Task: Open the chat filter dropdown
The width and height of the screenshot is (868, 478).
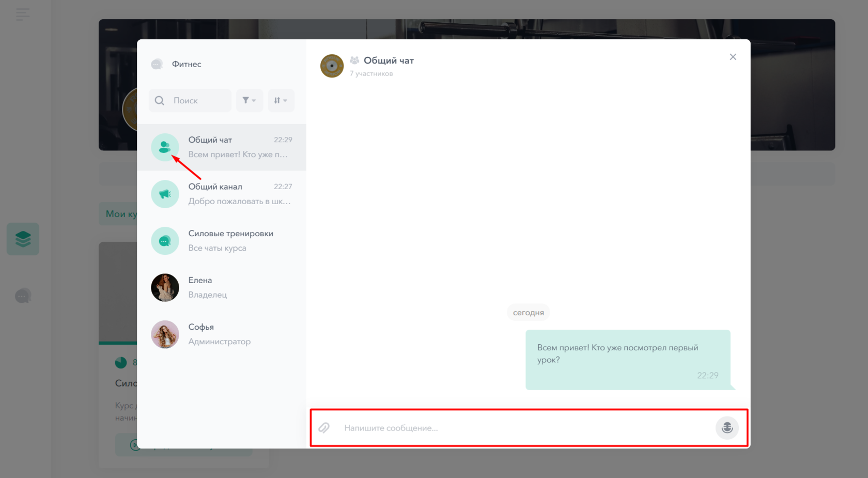Action: click(250, 100)
